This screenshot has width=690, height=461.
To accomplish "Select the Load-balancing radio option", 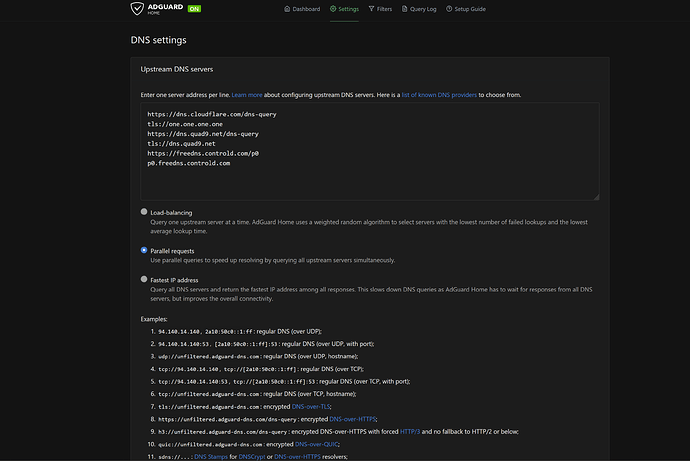I will 145,212.
